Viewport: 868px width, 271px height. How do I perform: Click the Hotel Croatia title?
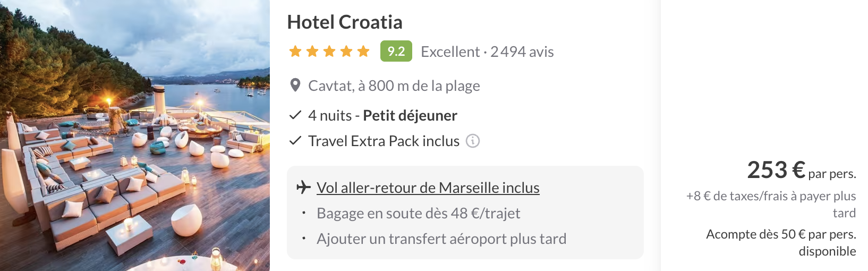pos(345,22)
